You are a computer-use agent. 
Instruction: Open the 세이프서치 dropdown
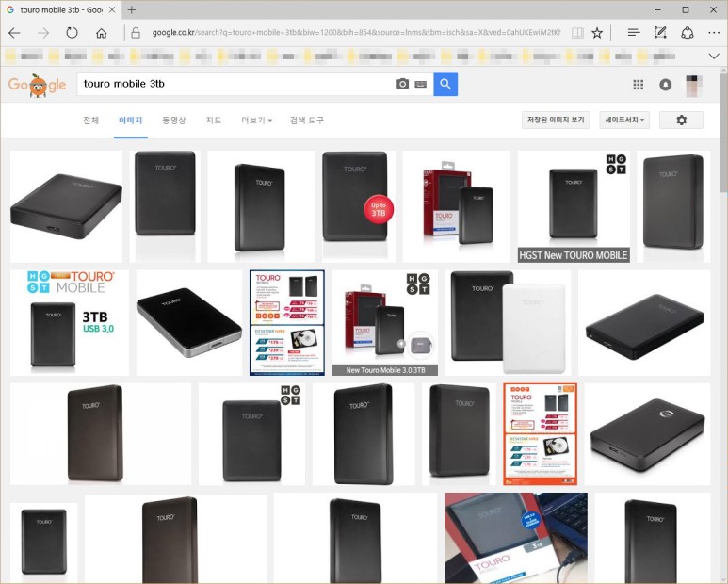[624, 120]
